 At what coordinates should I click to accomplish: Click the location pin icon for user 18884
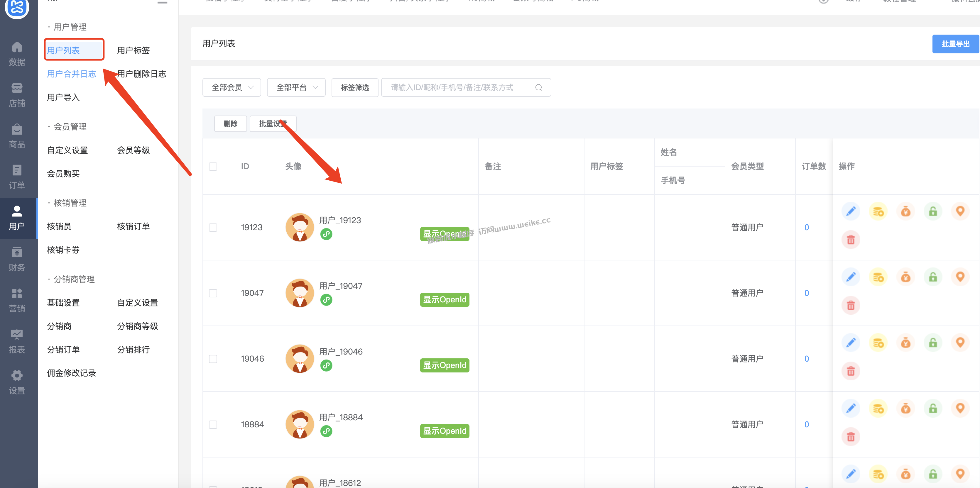[960, 409]
